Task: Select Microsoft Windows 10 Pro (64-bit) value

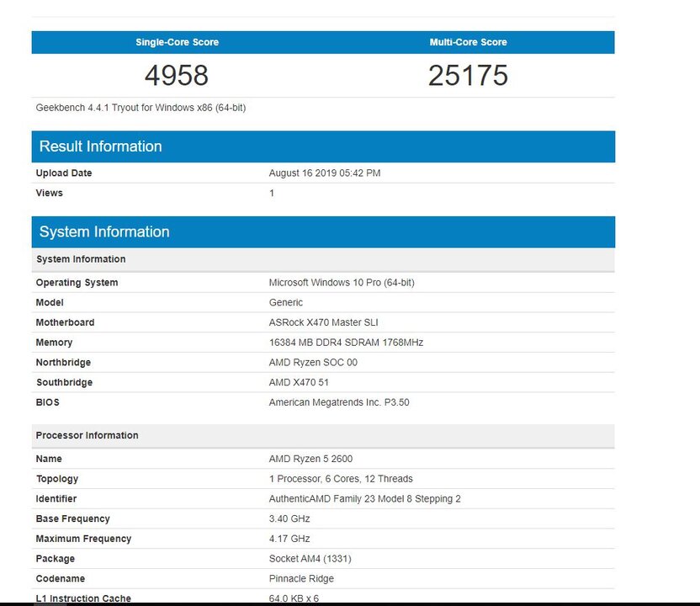Action: point(342,283)
